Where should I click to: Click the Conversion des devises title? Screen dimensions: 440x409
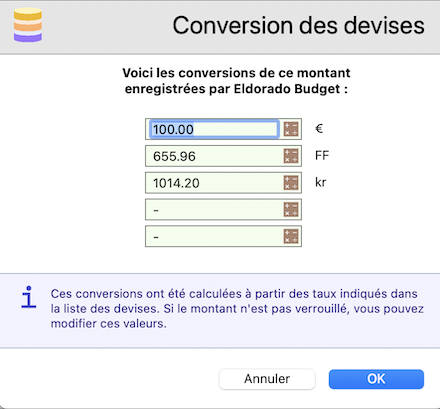click(298, 25)
